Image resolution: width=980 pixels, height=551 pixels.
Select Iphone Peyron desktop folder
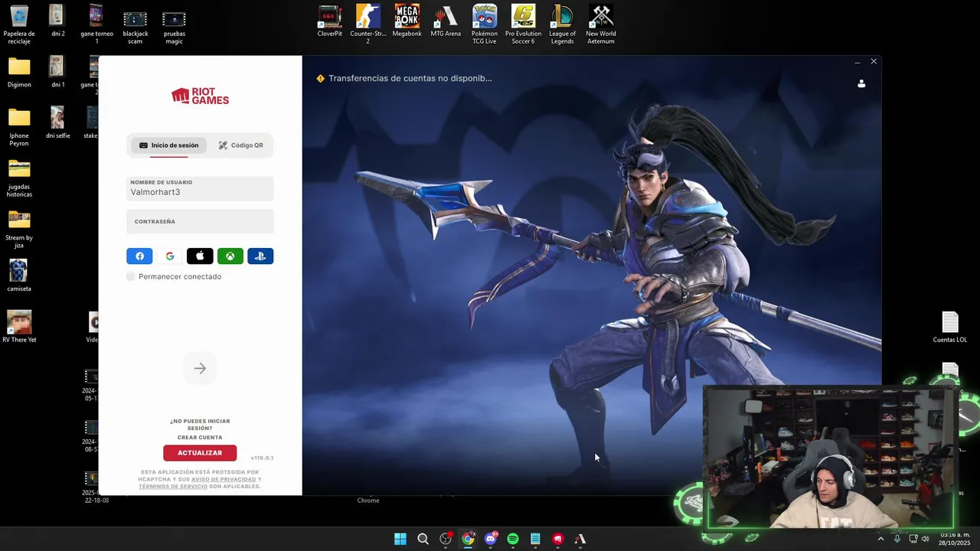19,127
